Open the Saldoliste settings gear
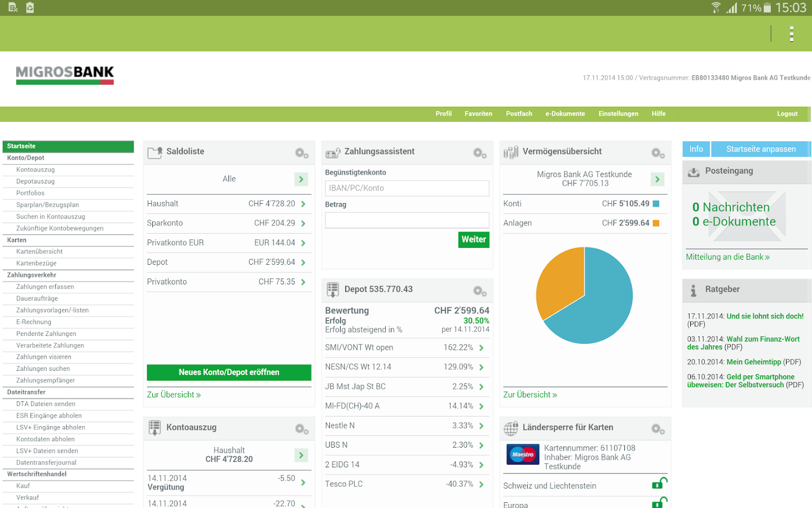 point(302,153)
